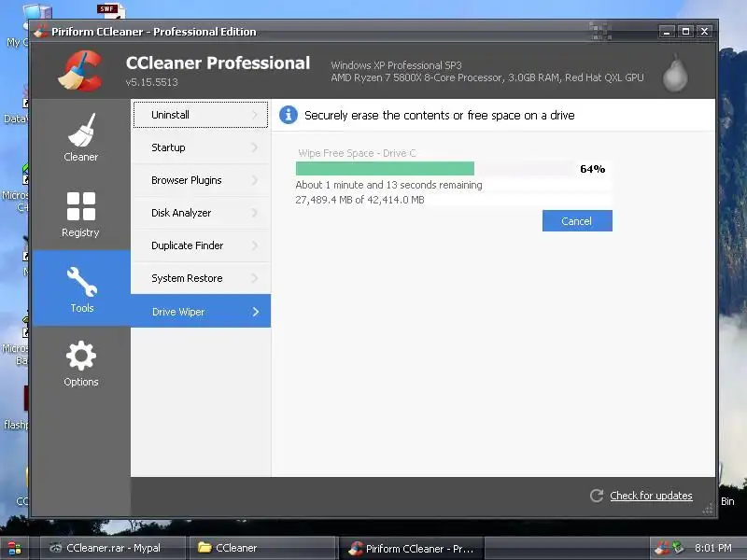This screenshot has height=560, width=747.
Task: Open the Uninstall tool
Action: pyautogui.click(x=201, y=114)
